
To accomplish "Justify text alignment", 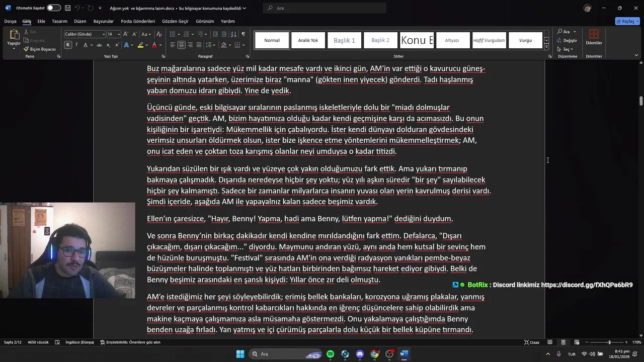I will (200, 45).
